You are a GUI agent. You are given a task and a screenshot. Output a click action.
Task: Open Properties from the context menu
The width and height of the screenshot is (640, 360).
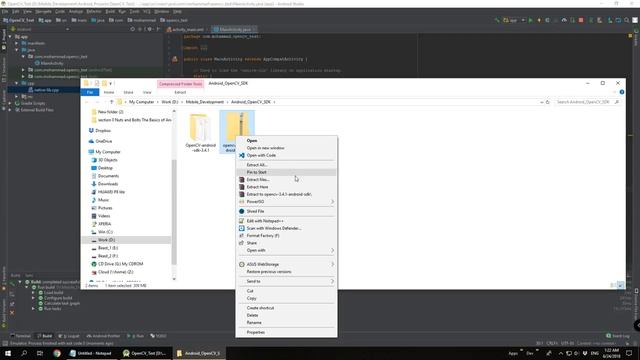click(x=256, y=333)
